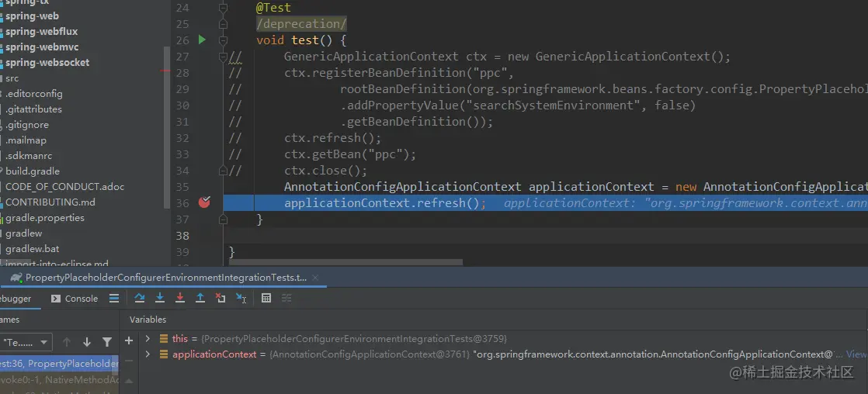Open the Evaluate Expression calculator icon
868x394 pixels.
point(266,299)
